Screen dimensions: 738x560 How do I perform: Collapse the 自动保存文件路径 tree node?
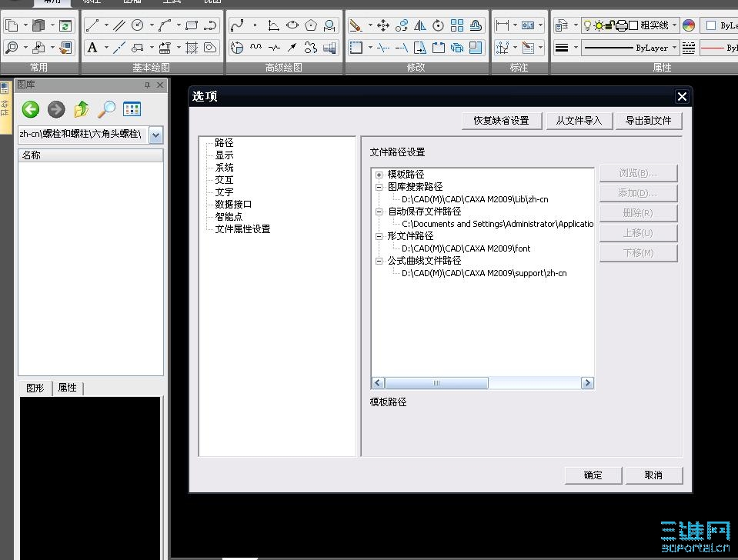coord(379,212)
